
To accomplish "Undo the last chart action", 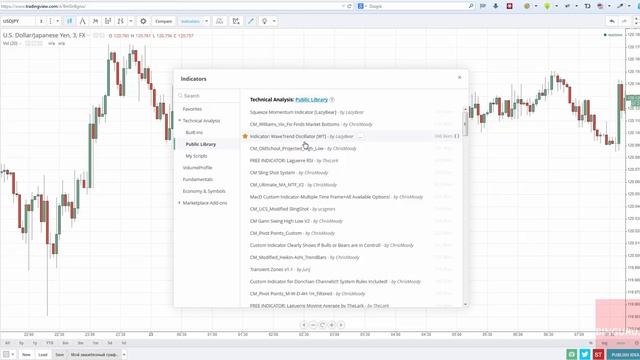I will click(x=612, y=21).
